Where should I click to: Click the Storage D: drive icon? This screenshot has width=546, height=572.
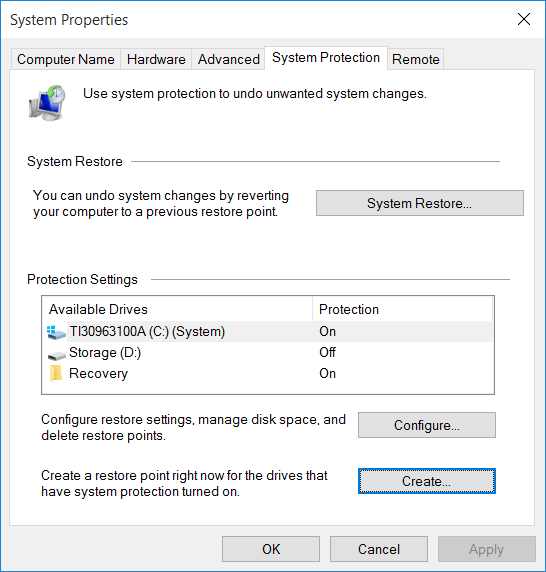pos(57,355)
